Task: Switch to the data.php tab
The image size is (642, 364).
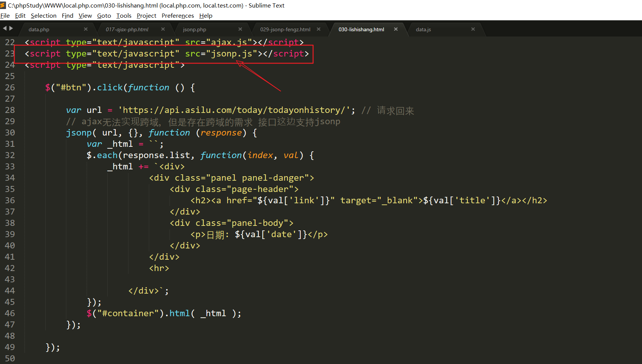Action: pos(39,29)
